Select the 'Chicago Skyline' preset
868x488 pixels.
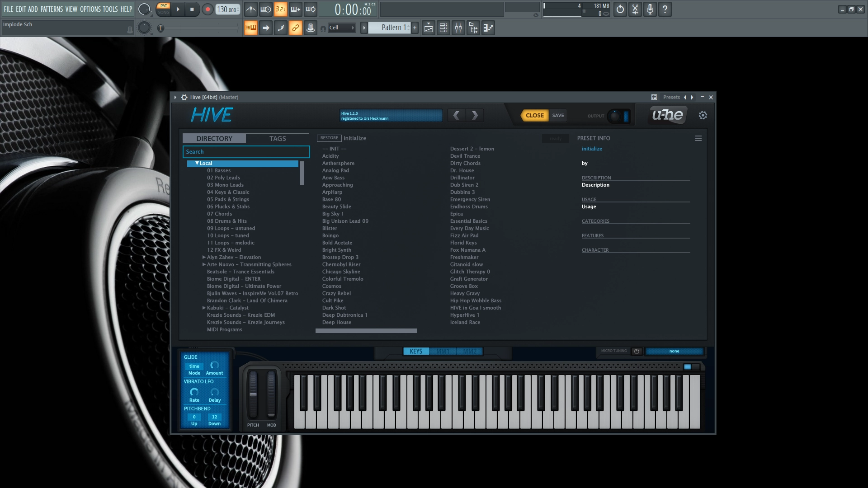pyautogui.click(x=341, y=272)
